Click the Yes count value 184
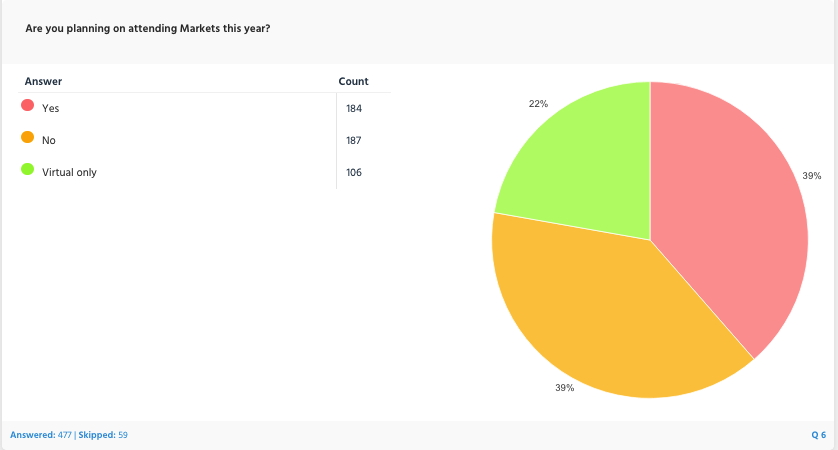 point(353,108)
